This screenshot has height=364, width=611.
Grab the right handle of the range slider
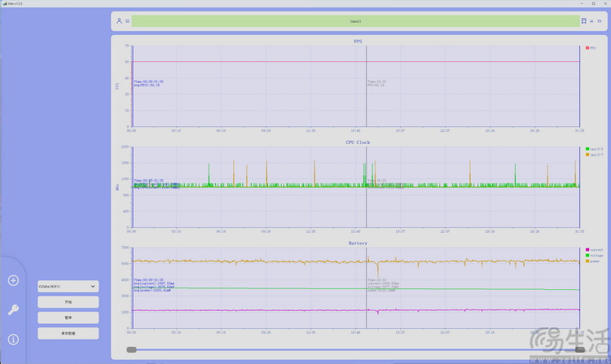click(579, 349)
